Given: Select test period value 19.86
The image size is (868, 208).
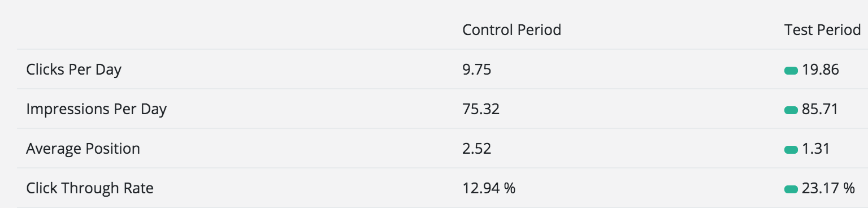Looking at the screenshot, I should click(820, 70).
